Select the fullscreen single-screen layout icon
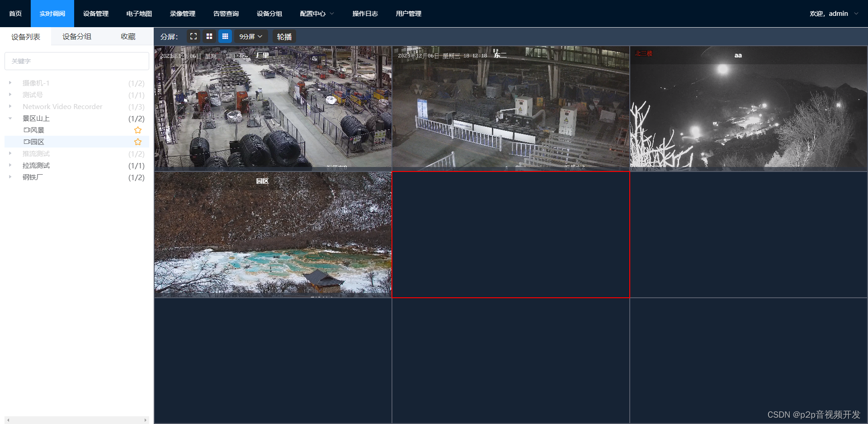 pyautogui.click(x=193, y=36)
